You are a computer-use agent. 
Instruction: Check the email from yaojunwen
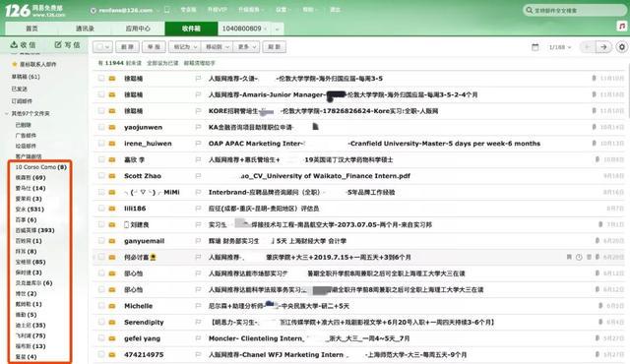tap(101, 127)
